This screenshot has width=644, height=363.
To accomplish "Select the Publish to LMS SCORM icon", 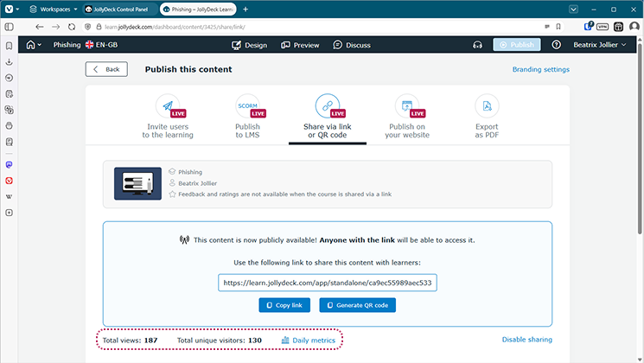I will 248,107.
